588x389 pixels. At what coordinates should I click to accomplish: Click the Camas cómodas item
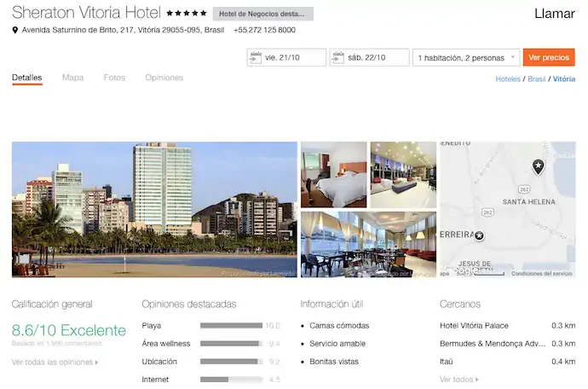[339, 326]
